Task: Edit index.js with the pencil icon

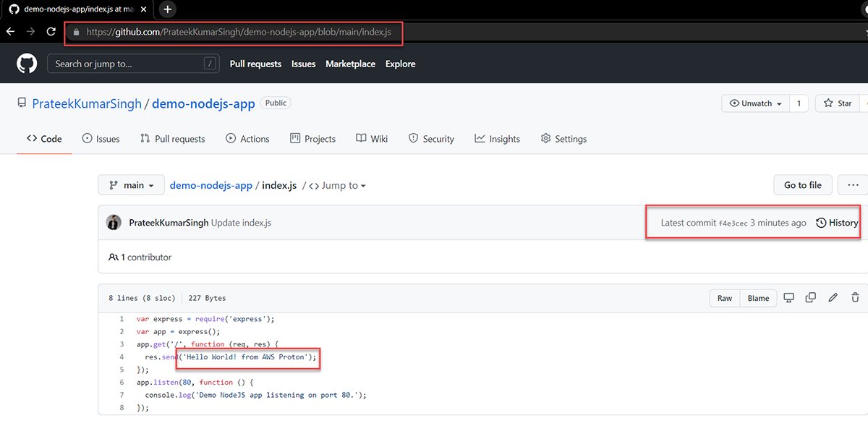Action: tap(833, 297)
